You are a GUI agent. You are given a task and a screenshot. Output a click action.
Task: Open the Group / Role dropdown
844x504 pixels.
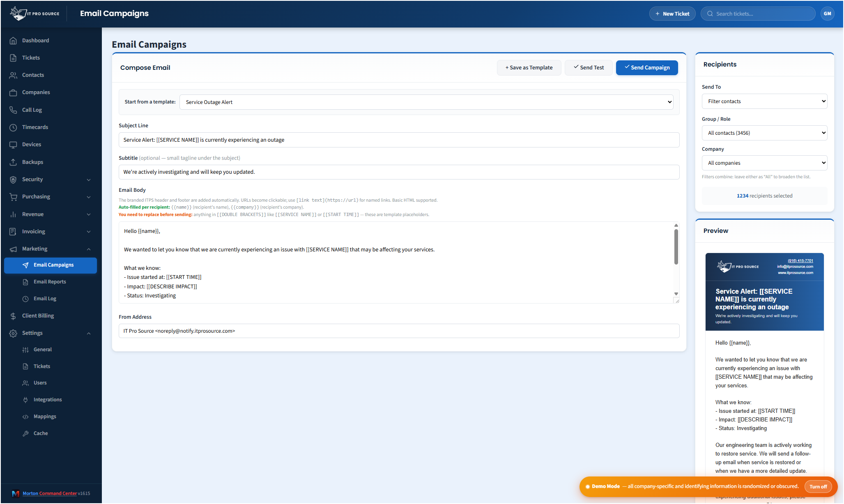tap(764, 133)
